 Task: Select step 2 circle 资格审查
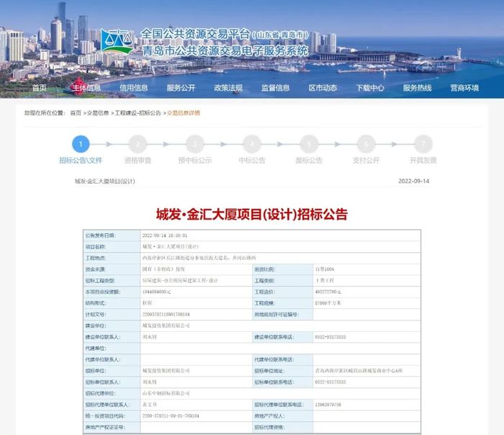(x=138, y=144)
